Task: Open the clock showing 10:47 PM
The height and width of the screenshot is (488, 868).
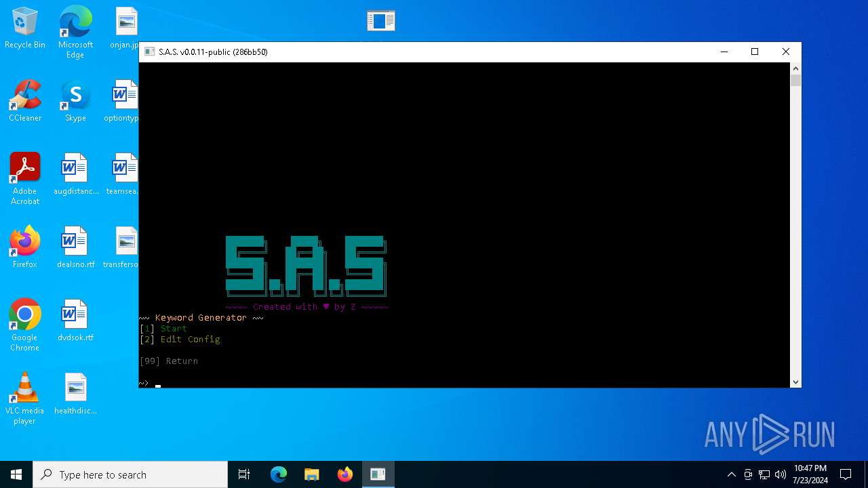Action: point(810,474)
